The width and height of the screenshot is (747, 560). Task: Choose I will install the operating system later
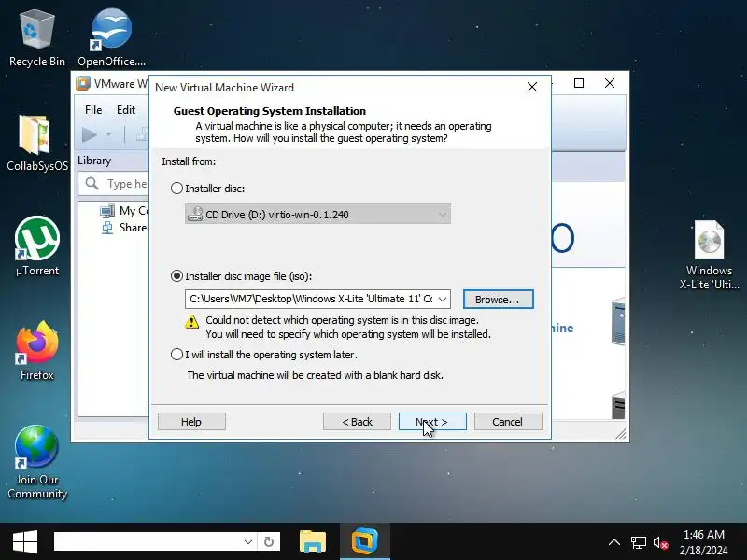(x=176, y=355)
